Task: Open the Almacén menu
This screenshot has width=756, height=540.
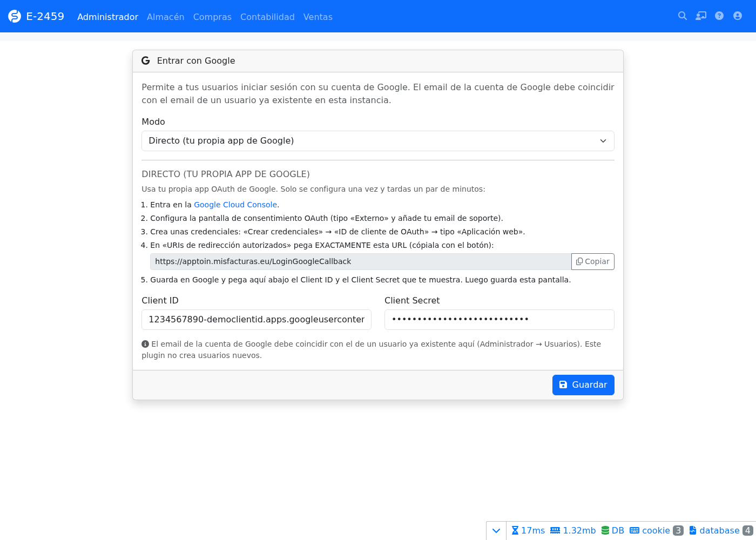Action: tap(165, 17)
